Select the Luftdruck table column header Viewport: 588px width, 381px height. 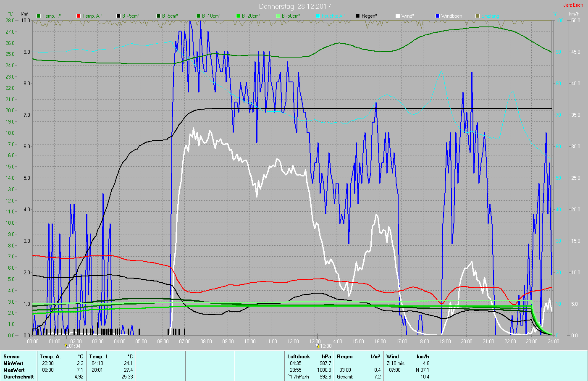(x=299, y=357)
